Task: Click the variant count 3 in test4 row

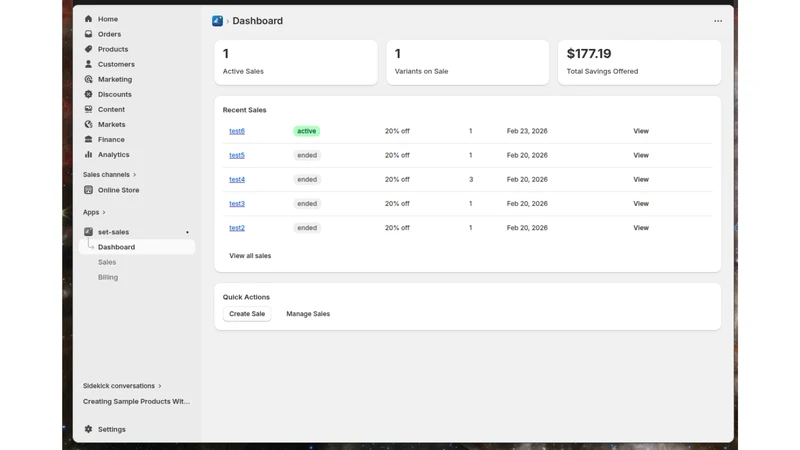Action: [x=471, y=180]
